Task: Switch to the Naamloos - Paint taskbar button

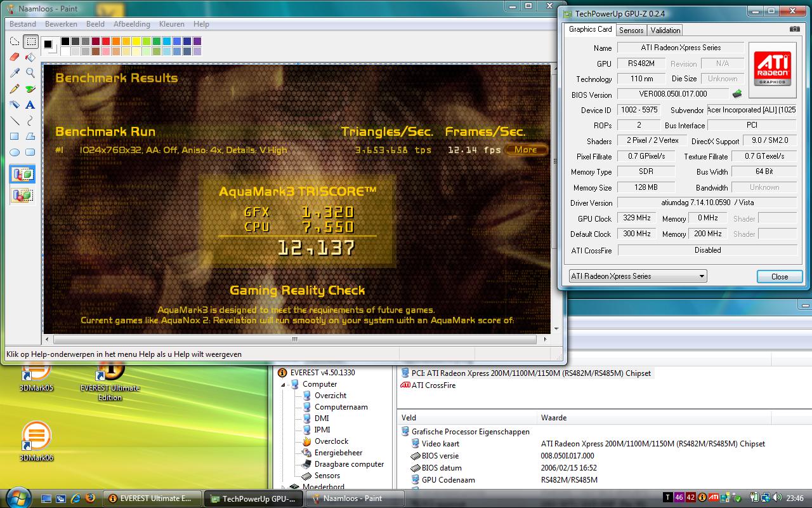Action: [x=355, y=498]
